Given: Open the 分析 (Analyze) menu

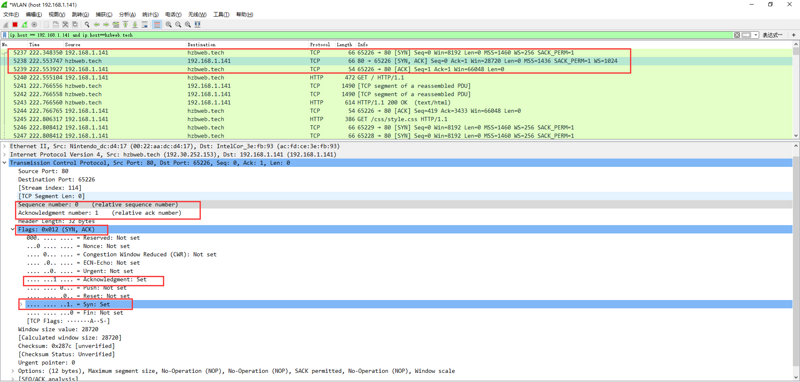Looking at the screenshot, I should point(127,15).
